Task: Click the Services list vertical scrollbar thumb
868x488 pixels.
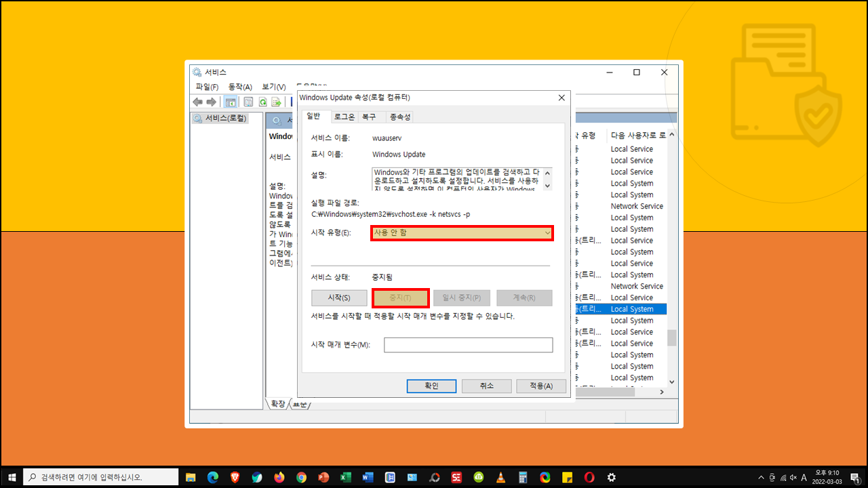Action: (x=671, y=338)
